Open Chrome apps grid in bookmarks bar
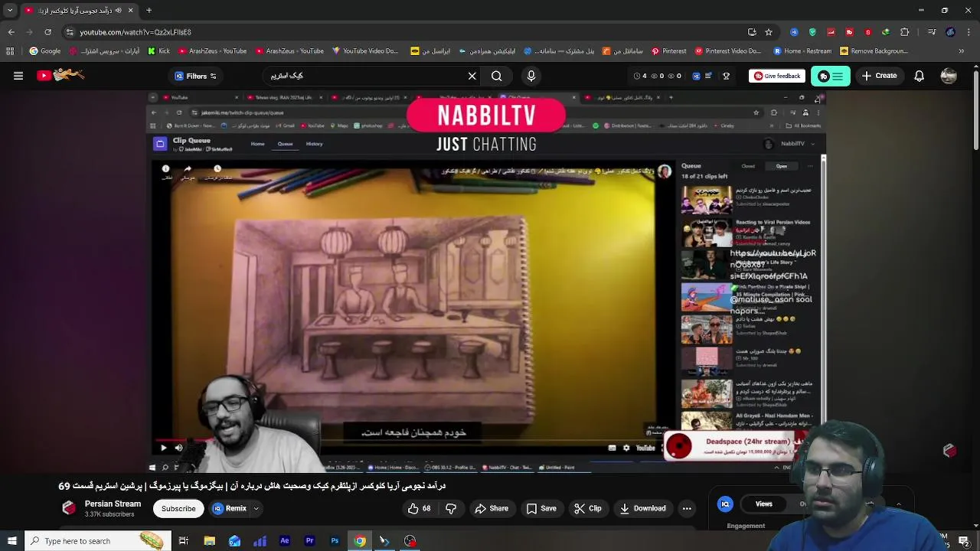This screenshot has height=551, width=980. (x=10, y=51)
